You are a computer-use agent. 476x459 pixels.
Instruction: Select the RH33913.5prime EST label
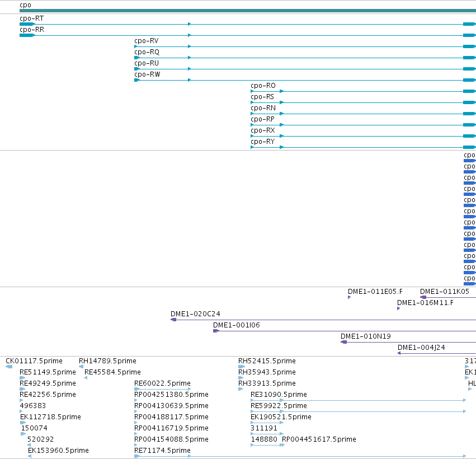pyautogui.click(x=267, y=383)
